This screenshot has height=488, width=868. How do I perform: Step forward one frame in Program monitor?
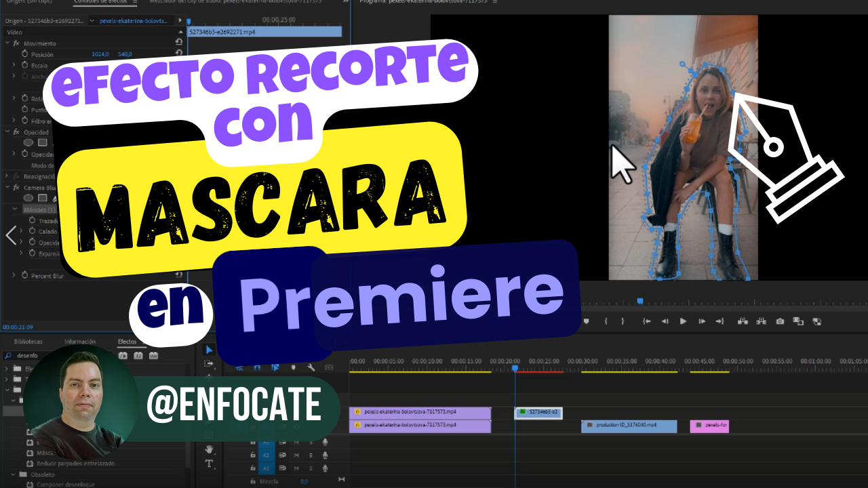(x=702, y=321)
